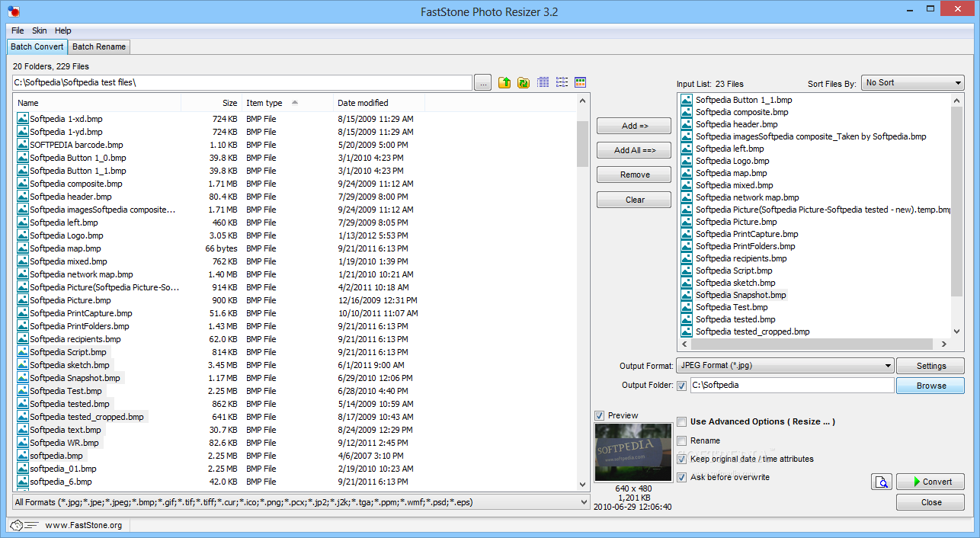The height and width of the screenshot is (538, 980).
Task: Refresh the current folder listing icon
Action: pyautogui.click(x=523, y=82)
